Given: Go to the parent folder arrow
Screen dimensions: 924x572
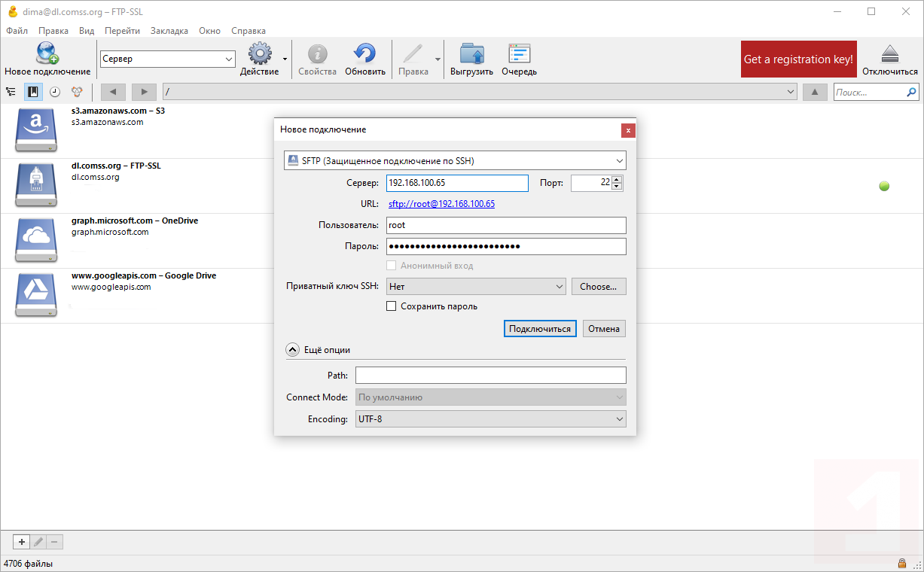Looking at the screenshot, I should (815, 92).
